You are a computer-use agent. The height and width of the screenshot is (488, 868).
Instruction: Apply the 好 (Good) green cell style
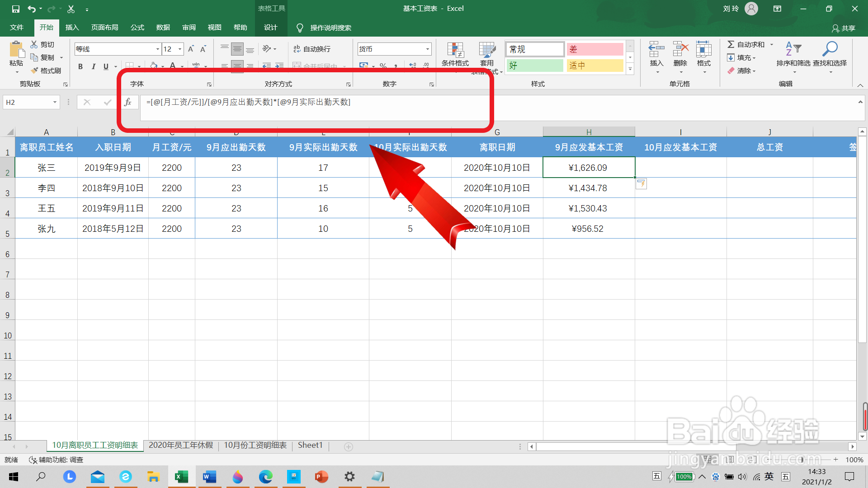(x=534, y=66)
